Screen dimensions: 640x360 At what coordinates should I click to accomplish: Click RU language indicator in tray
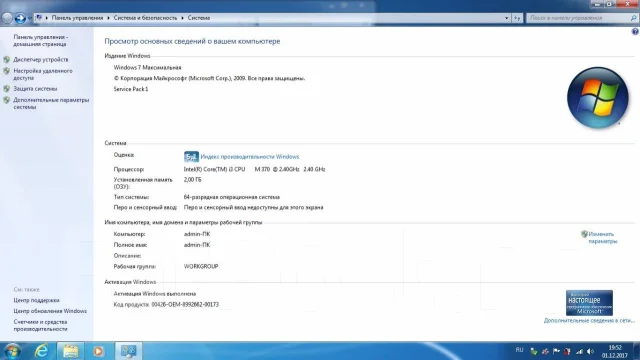pyautogui.click(x=519, y=350)
